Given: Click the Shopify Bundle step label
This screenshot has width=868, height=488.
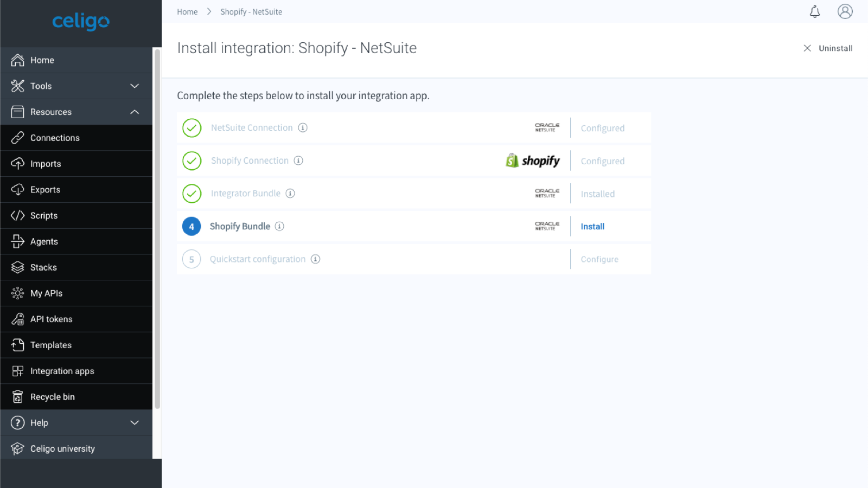Looking at the screenshot, I should (240, 227).
